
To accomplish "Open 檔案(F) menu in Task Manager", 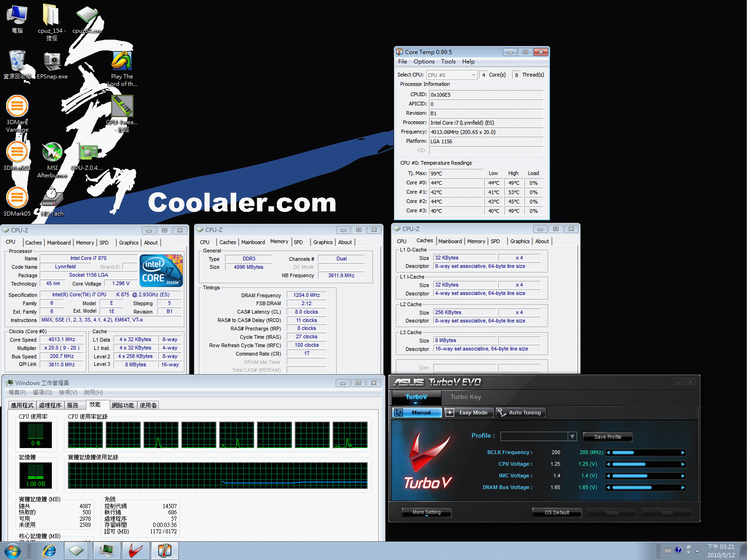I will click(x=17, y=392).
